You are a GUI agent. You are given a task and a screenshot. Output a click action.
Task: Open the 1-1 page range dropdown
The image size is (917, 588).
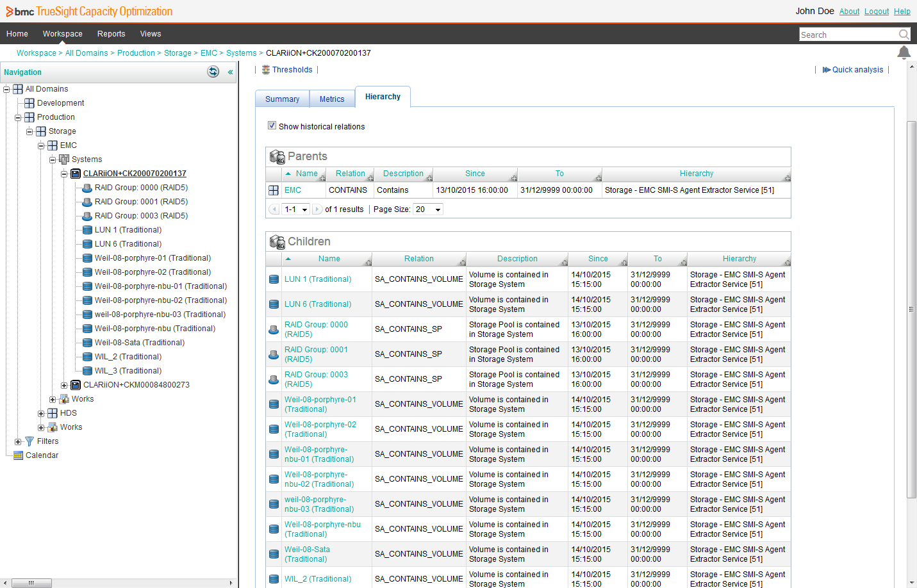point(297,209)
